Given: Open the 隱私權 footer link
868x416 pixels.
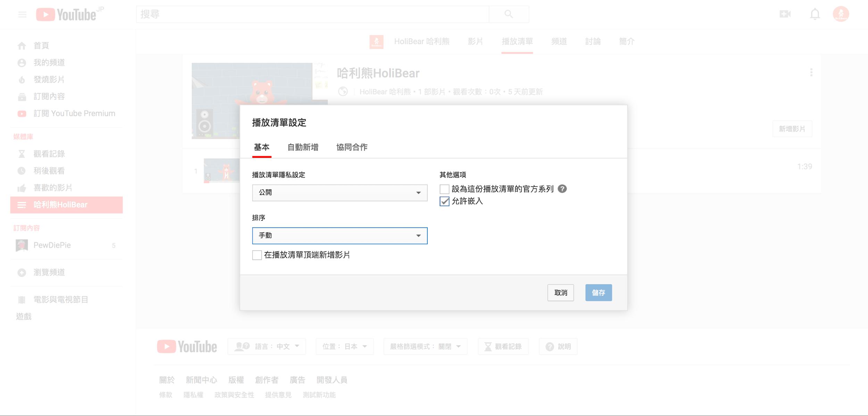Looking at the screenshot, I should 193,395.
